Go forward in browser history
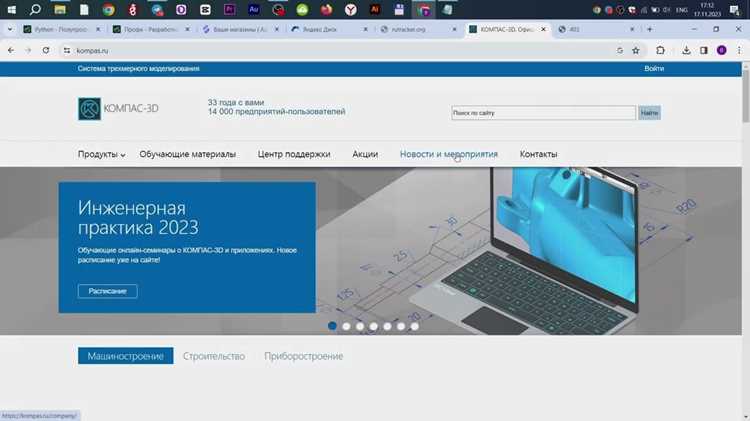 tap(28, 50)
